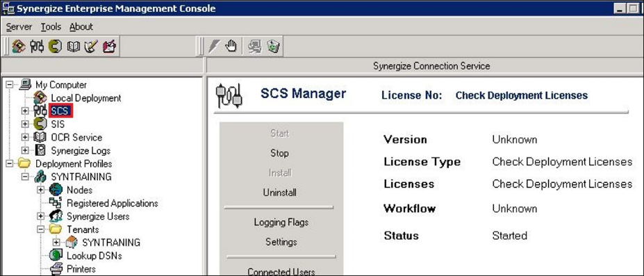The width and height of the screenshot is (644, 276).
Task: Click Uninstall in SCS Manager panel
Action: coord(280,193)
